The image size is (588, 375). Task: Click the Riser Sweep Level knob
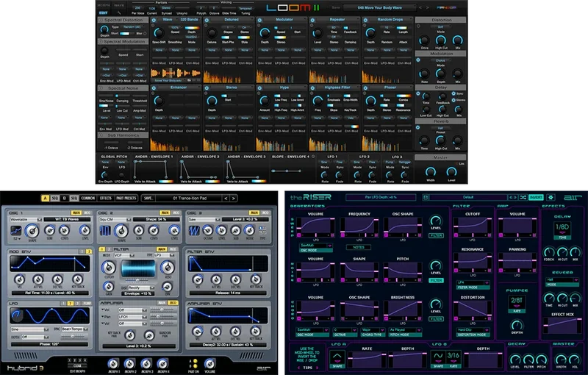click(x=436, y=221)
